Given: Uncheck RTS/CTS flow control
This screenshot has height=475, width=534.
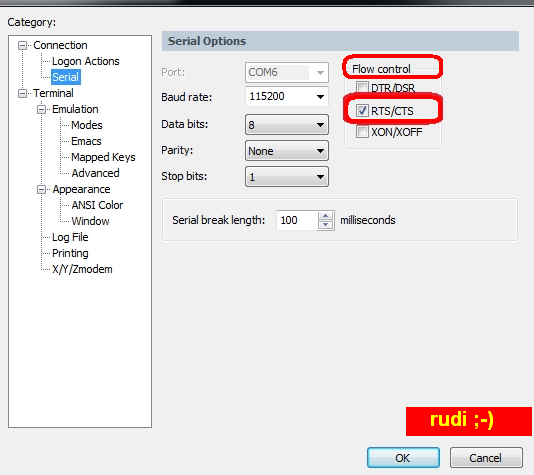Looking at the screenshot, I should point(362,110).
